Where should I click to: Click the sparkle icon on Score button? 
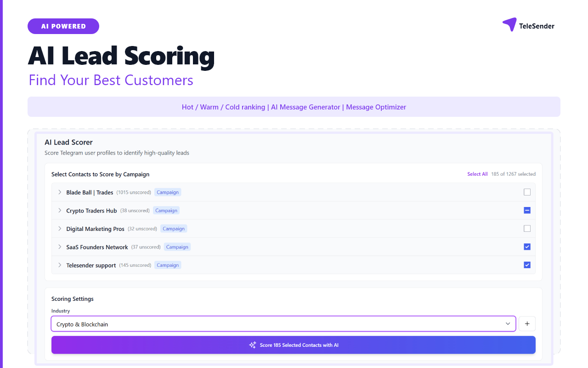(x=252, y=345)
